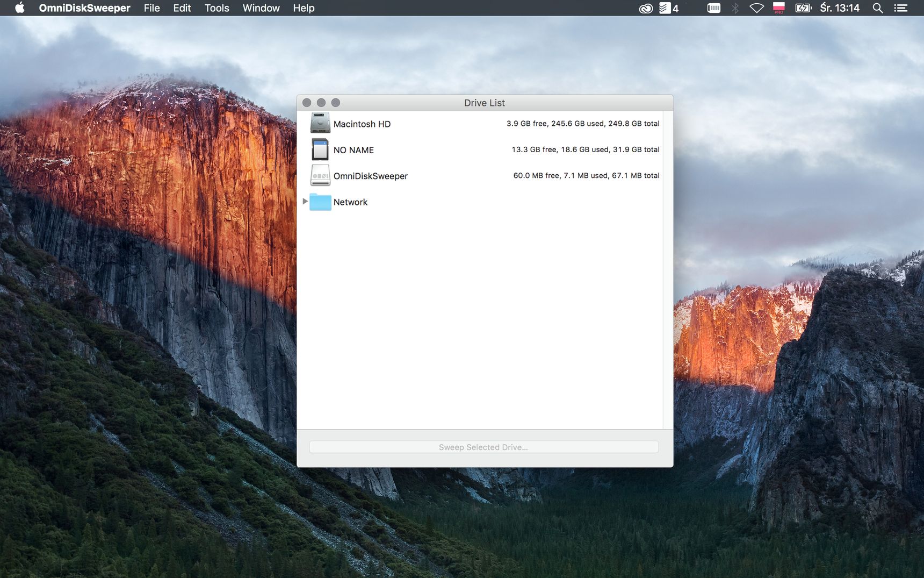Click the Drive List window title
This screenshot has width=924, height=578.
coord(485,103)
